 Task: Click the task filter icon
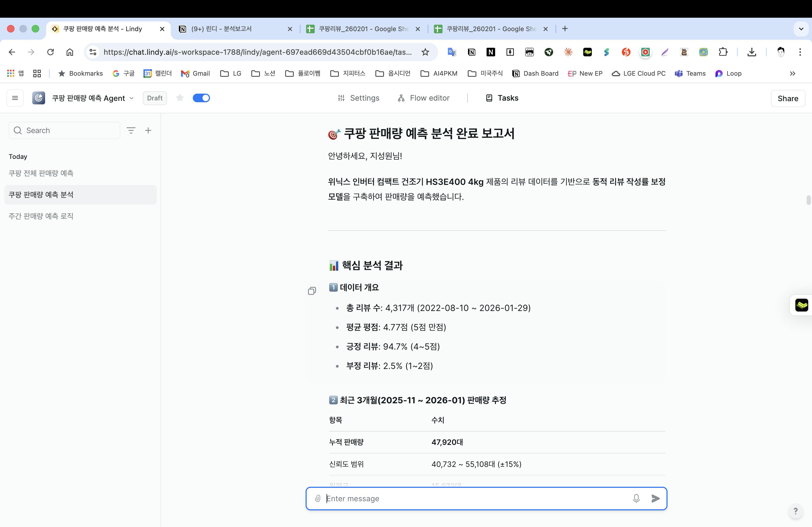(x=131, y=130)
